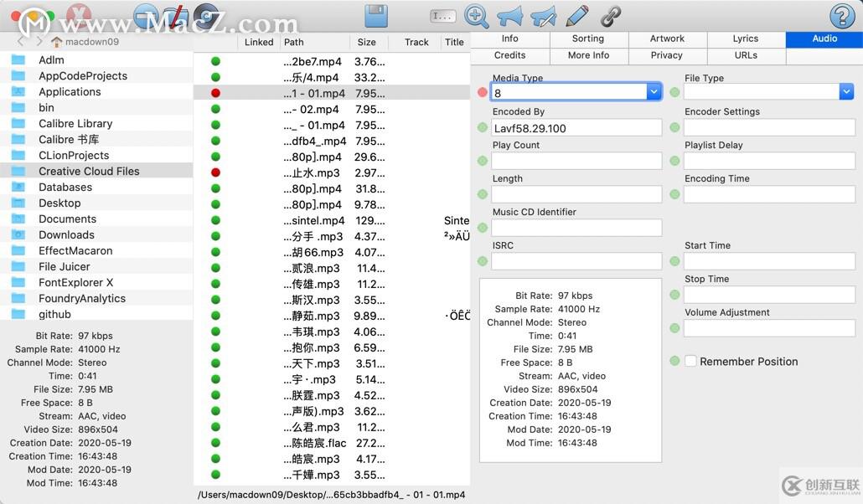Click the Desktop folder icon
Screen dimensions: 863x504
point(18,203)
